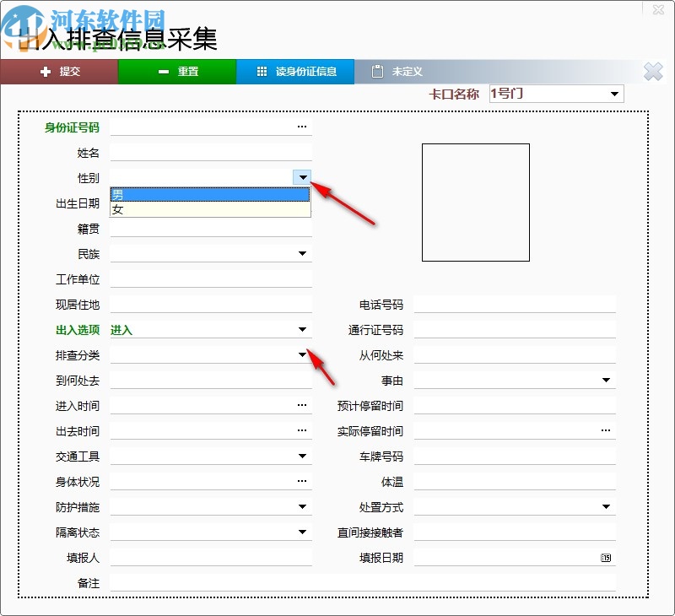The height and width of the screenshot is (616, 675).
Task: Click the 提交 submit button
Action: 59,71
